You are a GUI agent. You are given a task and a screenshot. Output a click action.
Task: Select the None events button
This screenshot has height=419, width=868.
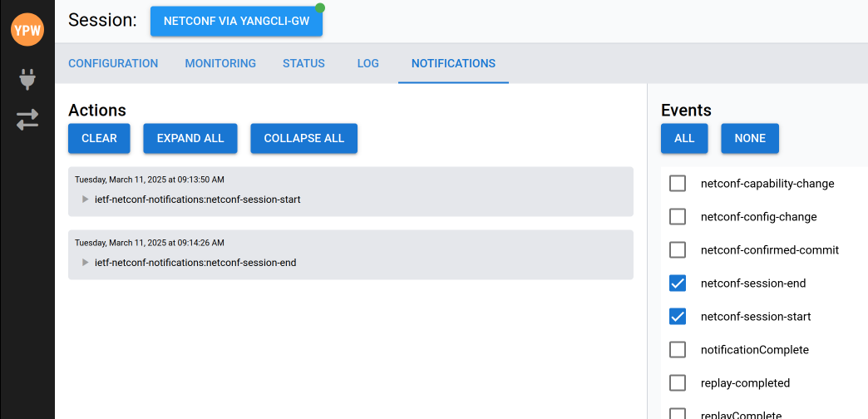coord(750,139)
